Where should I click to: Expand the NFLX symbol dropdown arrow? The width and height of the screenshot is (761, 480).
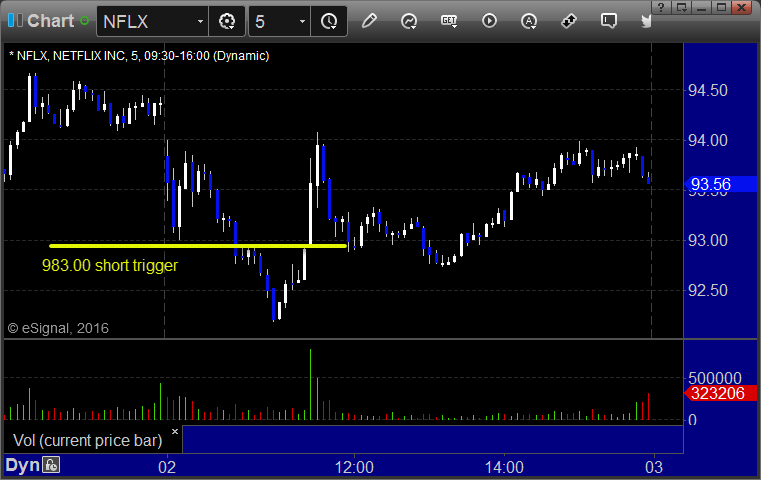point(200,22)
